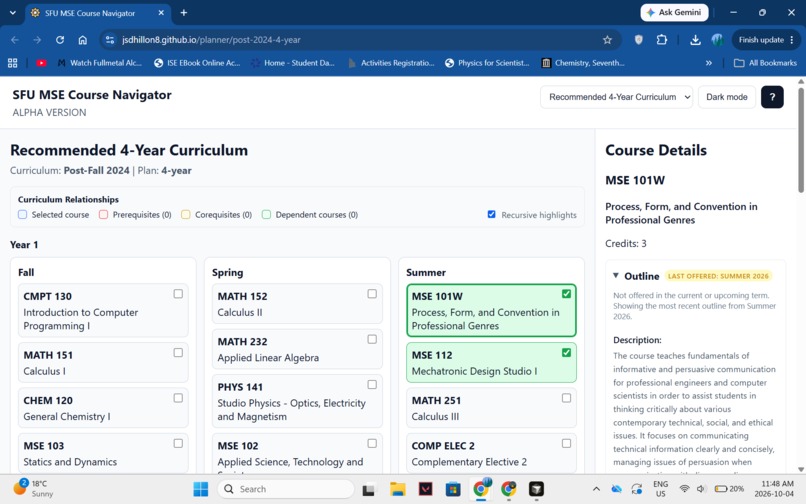Open the clock showing 11:48 AM
The image size is (806, 504).
tap(774, 489)
